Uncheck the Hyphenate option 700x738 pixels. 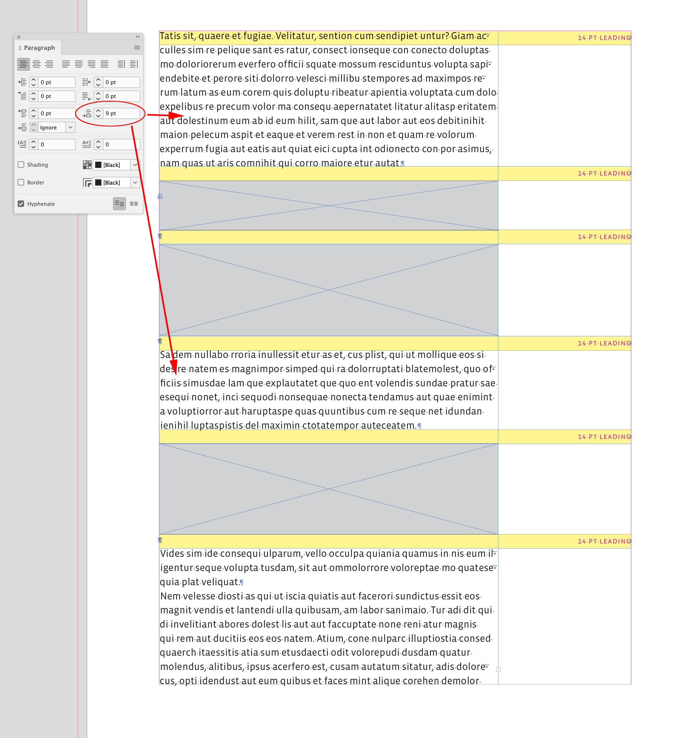21,204
